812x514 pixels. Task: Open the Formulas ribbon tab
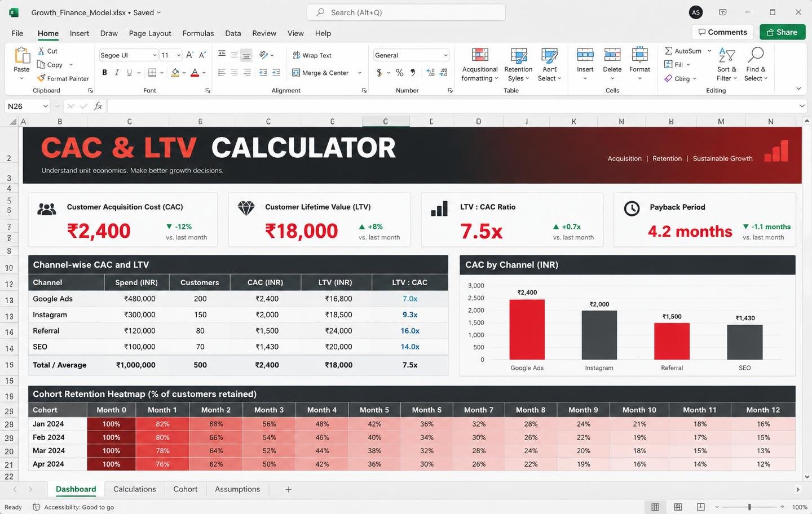tap(198, 33)
